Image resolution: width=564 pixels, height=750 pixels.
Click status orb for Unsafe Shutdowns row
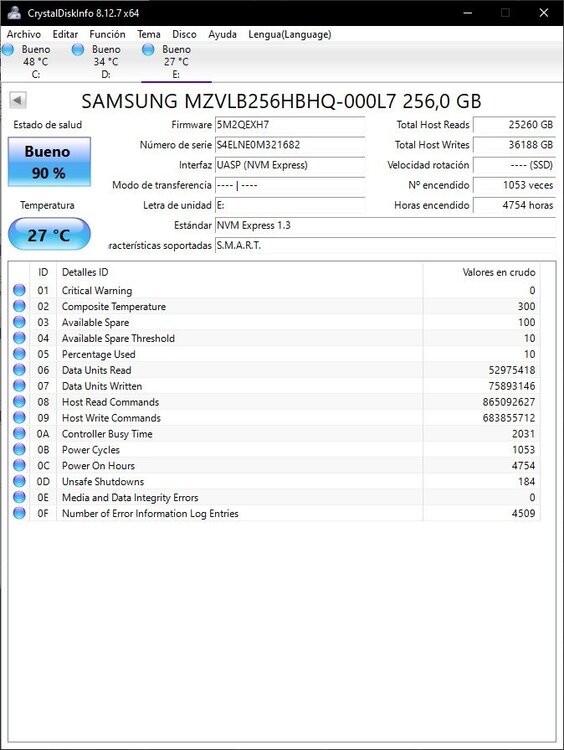19,481
